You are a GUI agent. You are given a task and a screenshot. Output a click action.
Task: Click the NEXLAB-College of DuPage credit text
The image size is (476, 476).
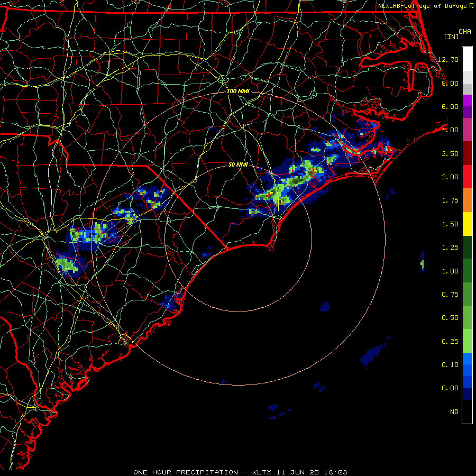click(x=423, y=6)
